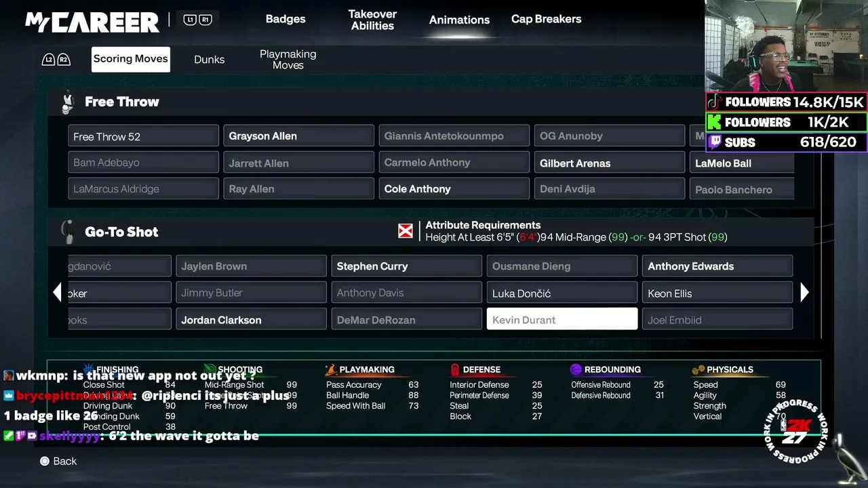The width and height of the screenshot is (868, 488).
Task: Select the Scoring Moves sub-tab
Action: point(131,59)
